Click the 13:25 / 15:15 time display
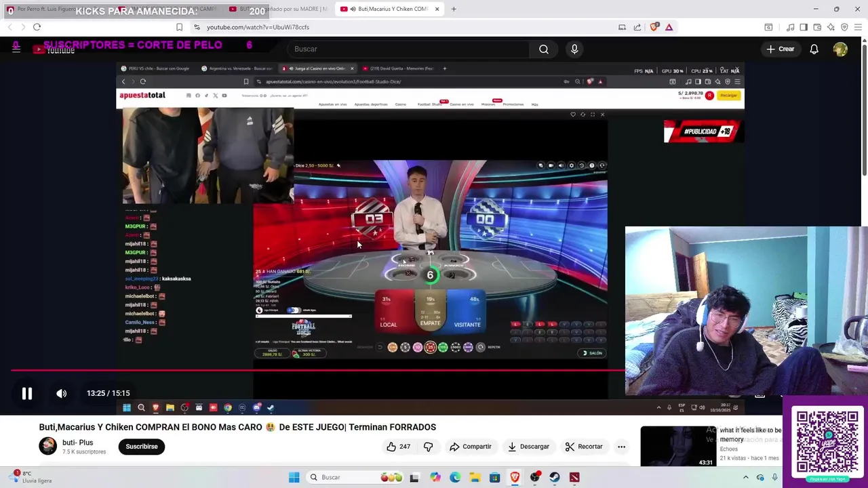Screen dimensions: 868x488 click(x=108, y=393)
